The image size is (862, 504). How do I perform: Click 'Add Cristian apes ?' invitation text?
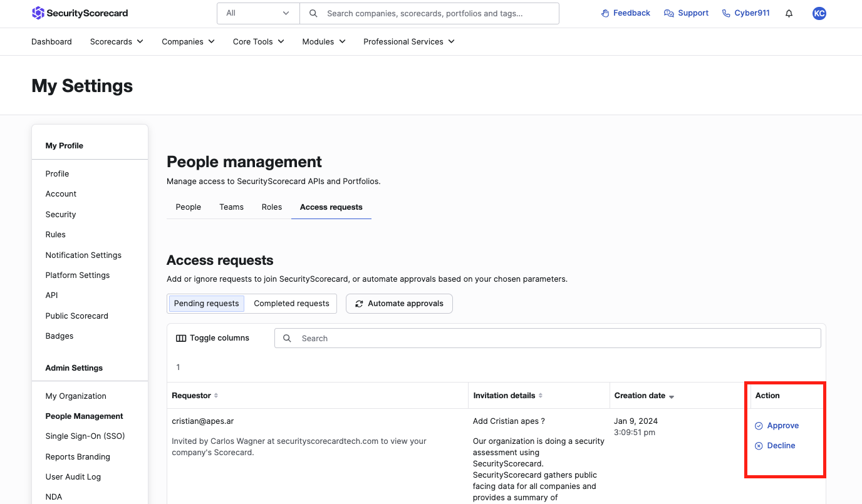click(509, 421)
